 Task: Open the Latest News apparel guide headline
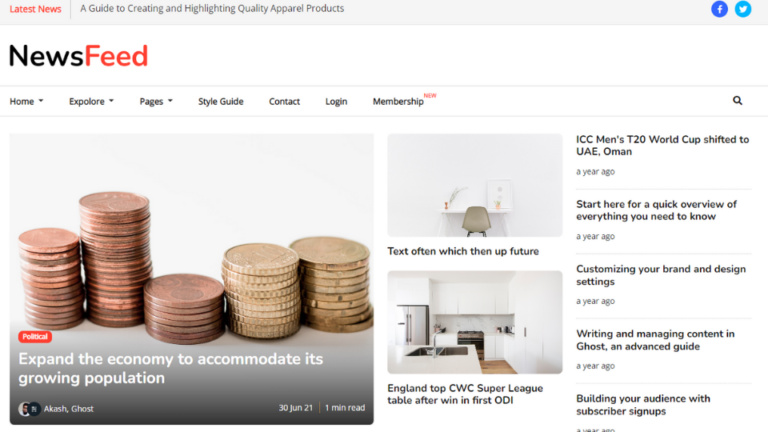point(212,8)
